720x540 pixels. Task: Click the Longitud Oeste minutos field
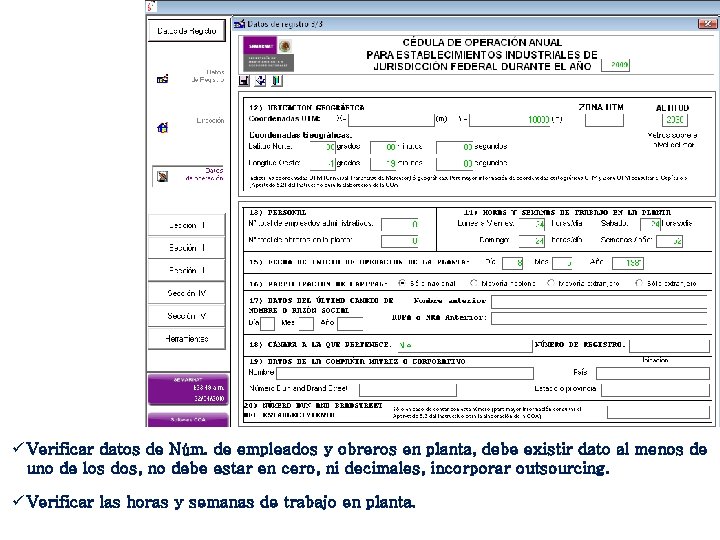pos(383,163)
